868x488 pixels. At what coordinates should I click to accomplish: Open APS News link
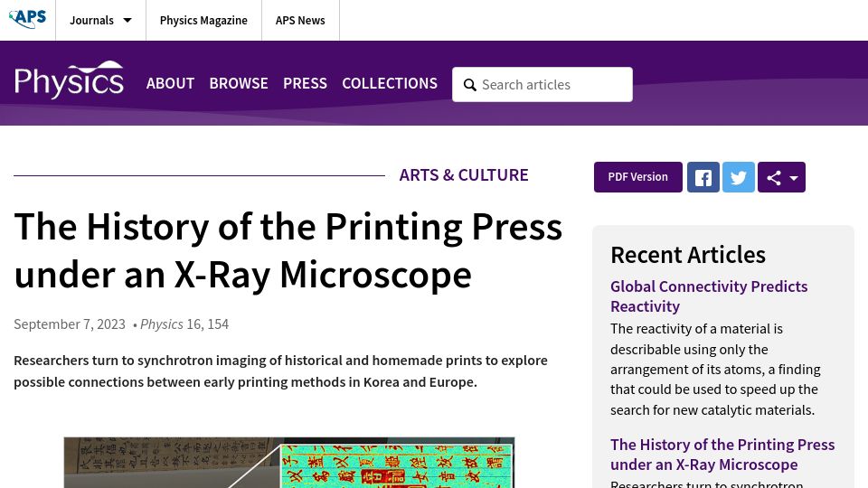(x=300, y=21)
